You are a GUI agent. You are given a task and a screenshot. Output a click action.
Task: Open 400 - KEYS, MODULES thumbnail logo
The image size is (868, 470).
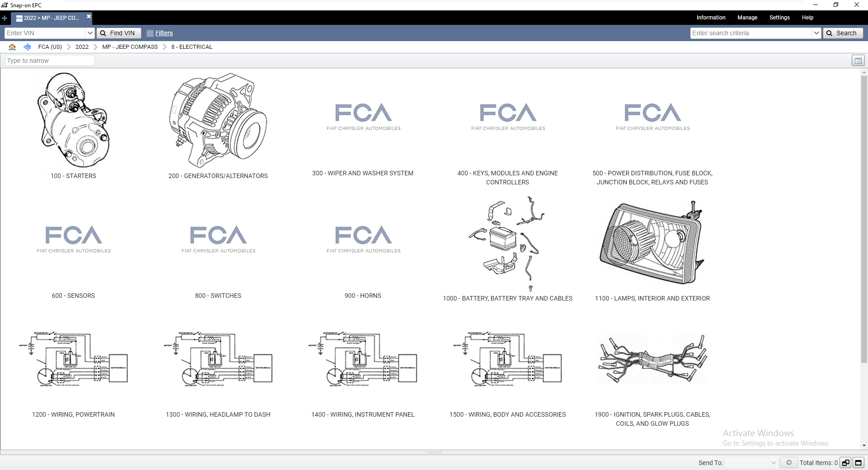(x=508, y=117)
